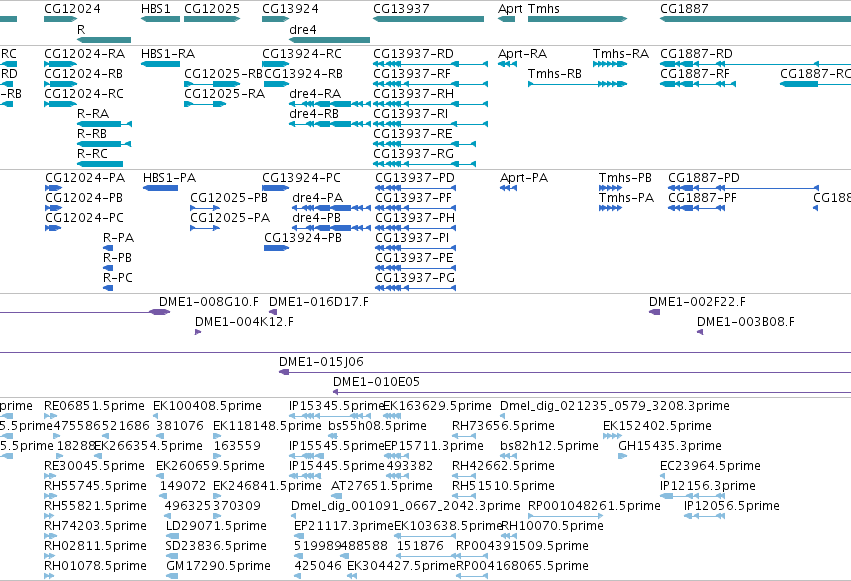The width and height of the screenshot is (851, 581).
Task: Select protein R-PC
Action: coord(118,278)
